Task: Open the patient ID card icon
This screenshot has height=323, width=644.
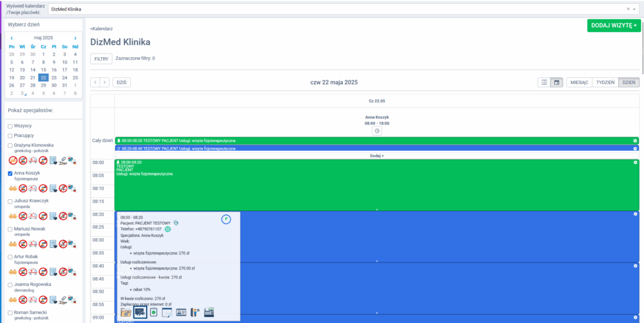Action: tap(181, 312)
